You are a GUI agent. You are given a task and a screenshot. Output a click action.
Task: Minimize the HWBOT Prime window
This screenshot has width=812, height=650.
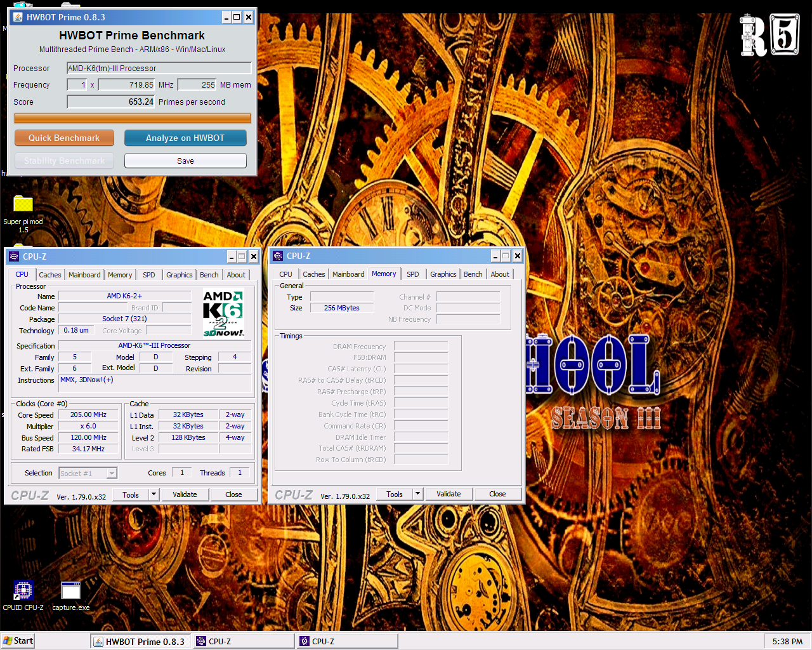(226, 17)
